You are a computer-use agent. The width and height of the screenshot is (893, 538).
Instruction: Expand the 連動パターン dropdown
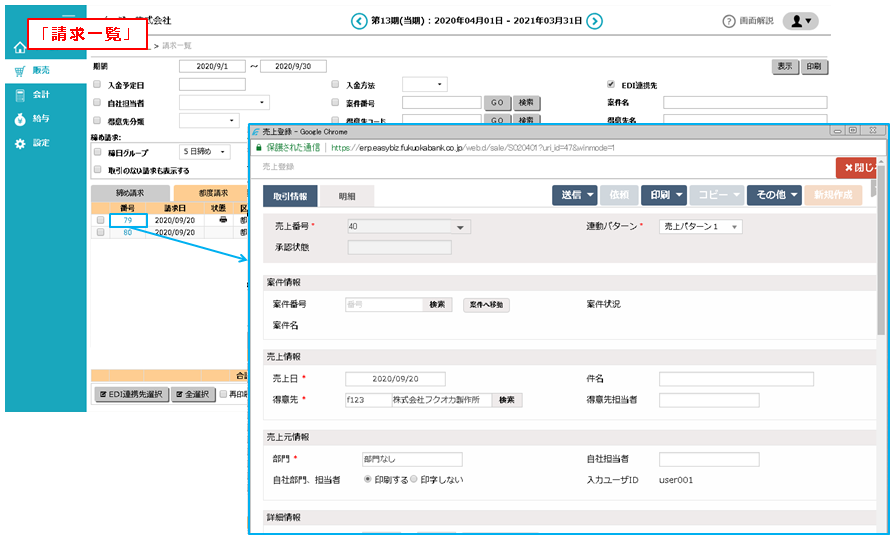coord(700,227)
